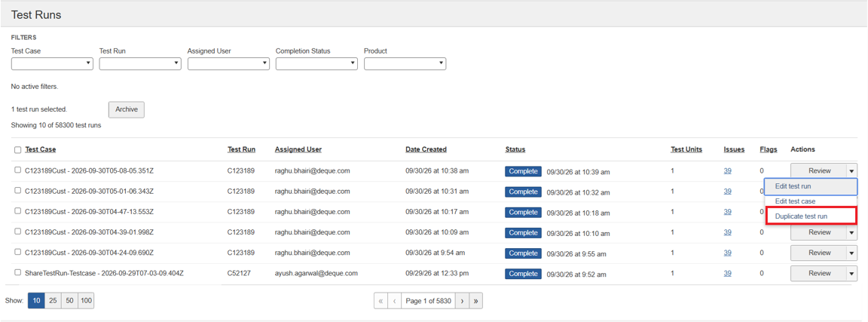The image size is (868, 322).
Task: Choose Edit test run from the actions menu
Action: [811, 187]
